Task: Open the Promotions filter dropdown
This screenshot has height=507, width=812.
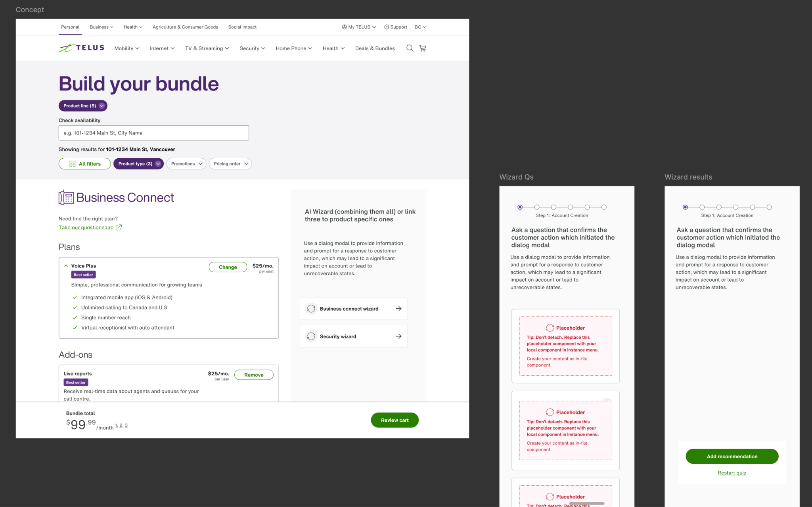Action: tap(186, 164)
